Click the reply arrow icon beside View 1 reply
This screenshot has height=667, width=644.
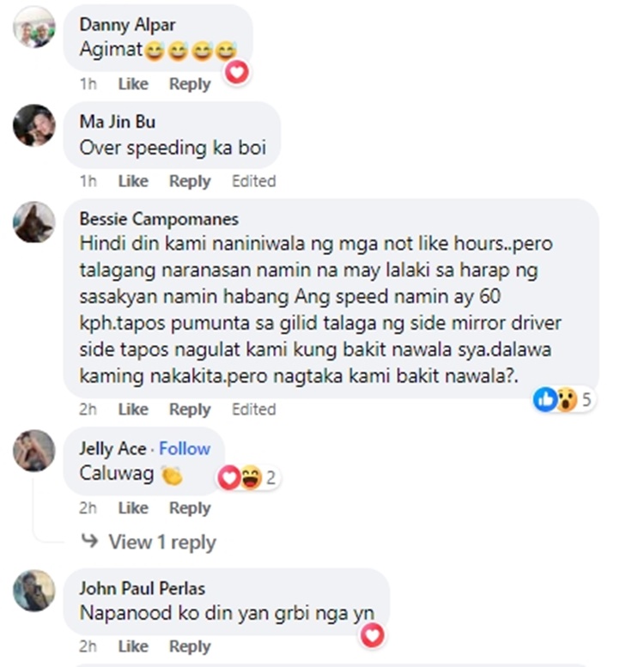89,541
